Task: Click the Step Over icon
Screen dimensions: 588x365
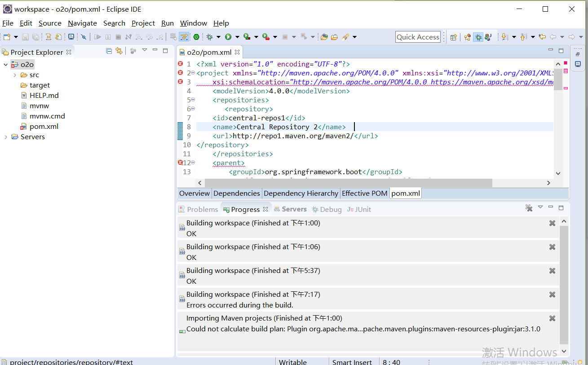Action: [149, 37]
